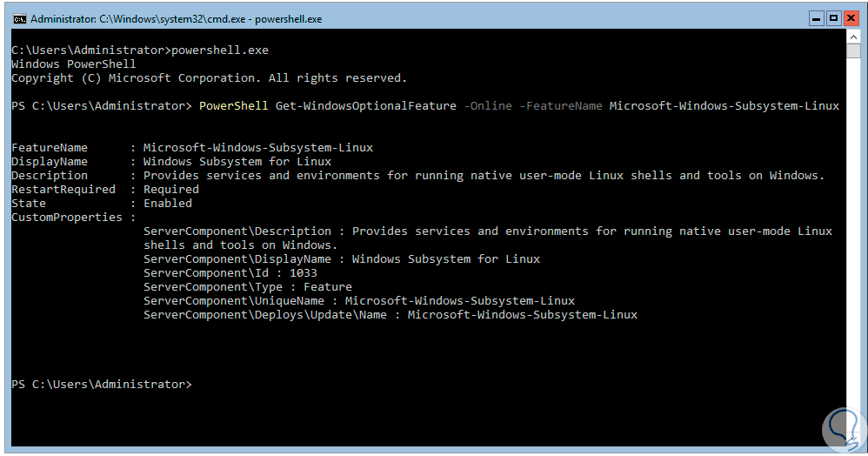
Task: Click the ServerComponent\Id 1033 line
Action: (230, 272)
